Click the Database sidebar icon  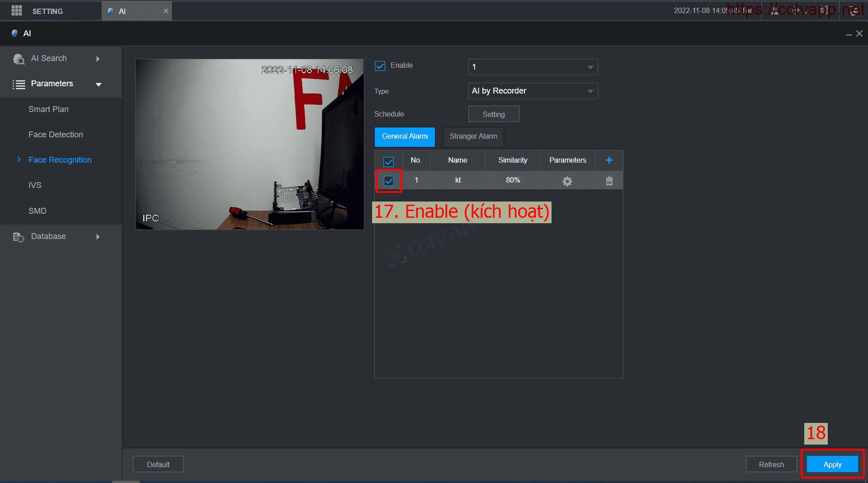pyautogui.click(x=19, y=237)
